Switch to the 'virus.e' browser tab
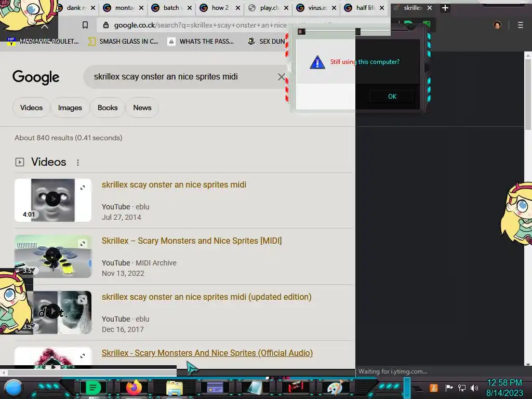The image size is (532, 399). (315, 8)
